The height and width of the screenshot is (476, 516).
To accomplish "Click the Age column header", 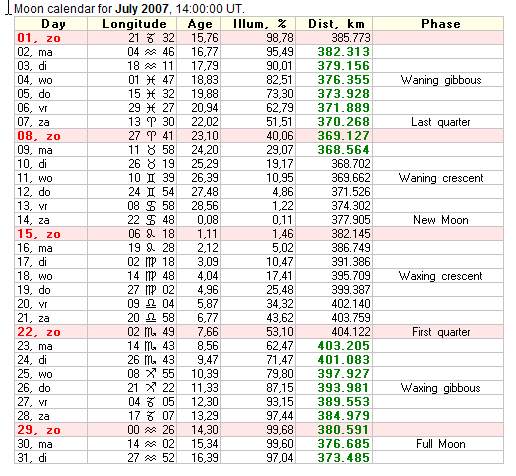I will pyautogui.click(x=199, y=24).
